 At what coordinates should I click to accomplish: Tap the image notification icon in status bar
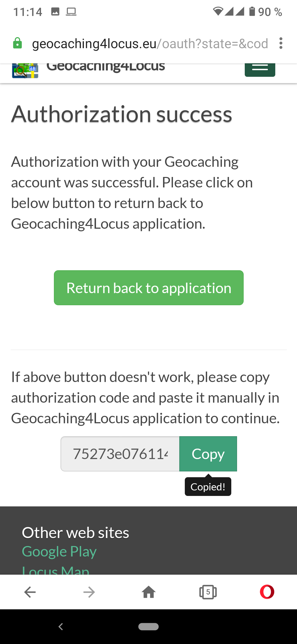pyautogui.click(x=55, y=12)
